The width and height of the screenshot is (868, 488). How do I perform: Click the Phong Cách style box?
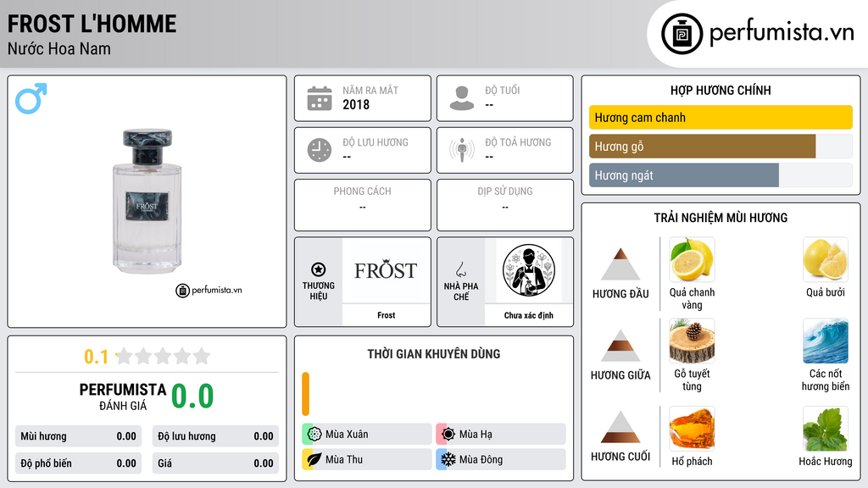(363, 205)
